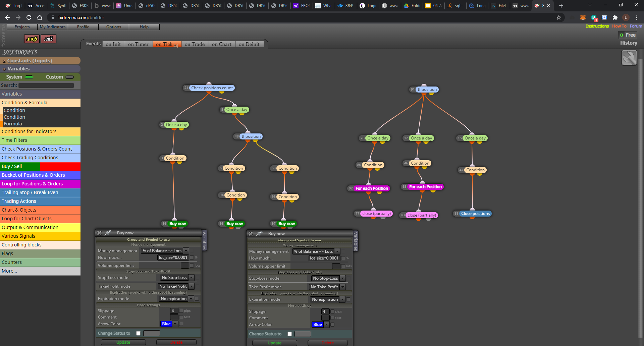Image resolution: width=644 pixels, height=346 pixels.
Task: Bookmark this page with the star icon
Action: [x=559, y=17]
